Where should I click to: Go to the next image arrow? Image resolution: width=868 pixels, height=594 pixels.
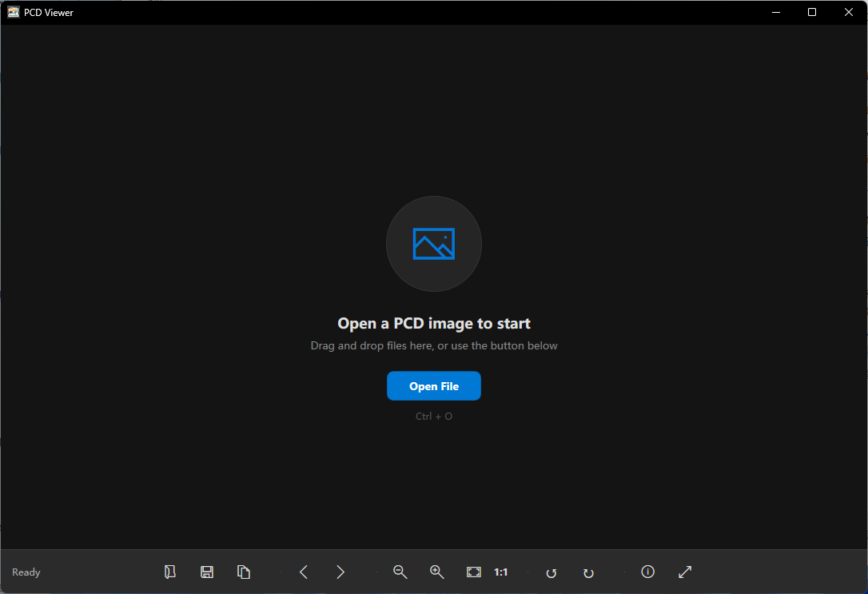pyautogui.click(x=340, y=572)
